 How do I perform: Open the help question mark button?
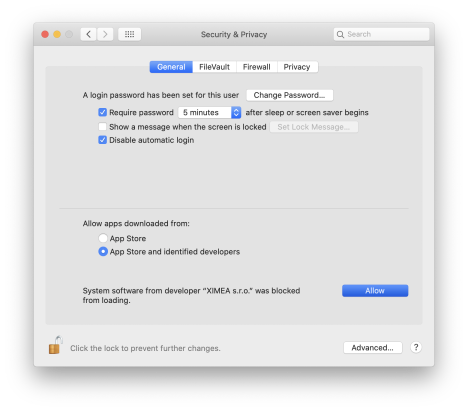(x=416, y=347)
